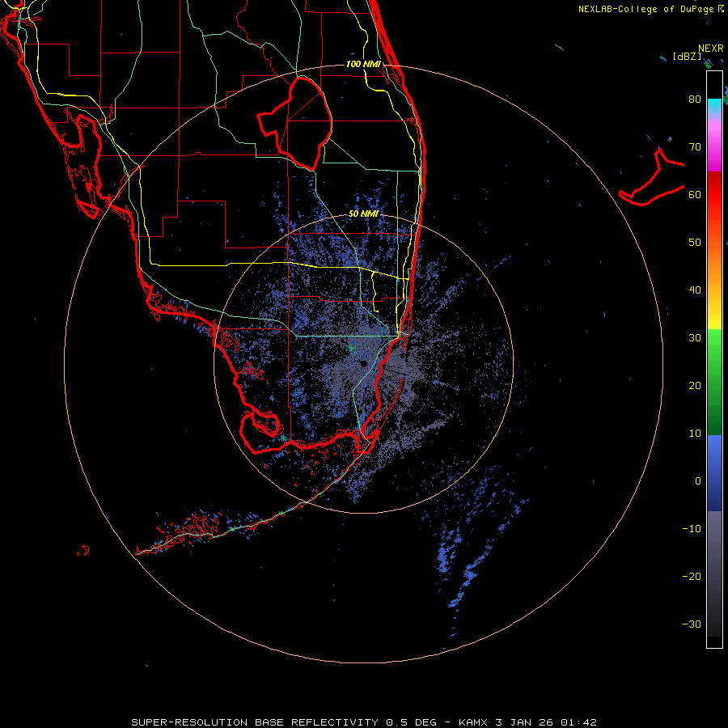Click the -30 value on the dBZ scale

click(692, 624)
